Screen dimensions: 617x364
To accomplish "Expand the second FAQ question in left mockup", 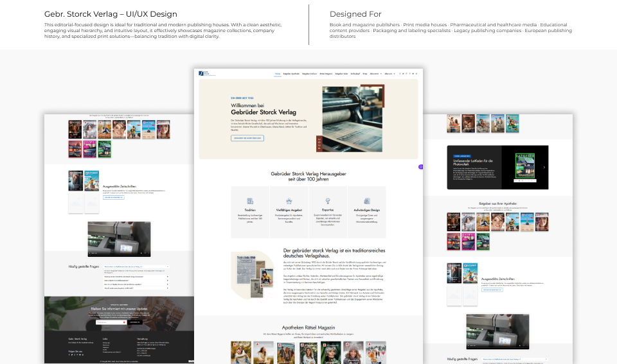I will [136, 277].
